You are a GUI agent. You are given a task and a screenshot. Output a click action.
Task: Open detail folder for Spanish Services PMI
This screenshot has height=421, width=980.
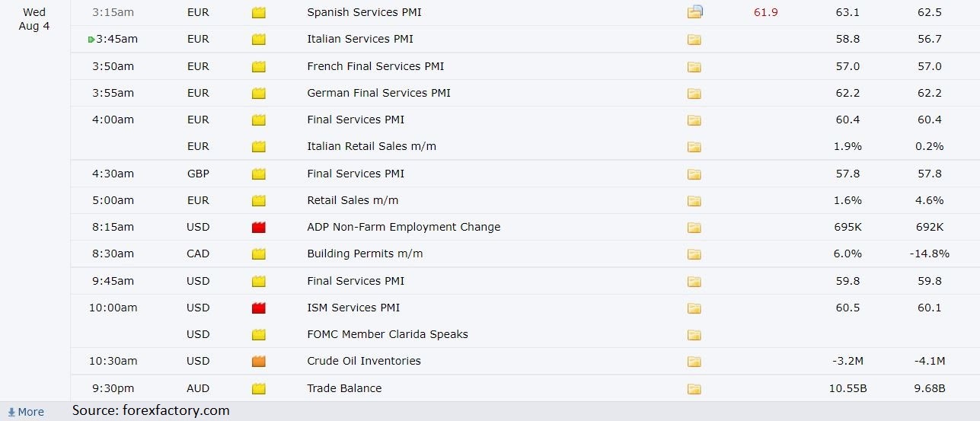pos(694,11)
